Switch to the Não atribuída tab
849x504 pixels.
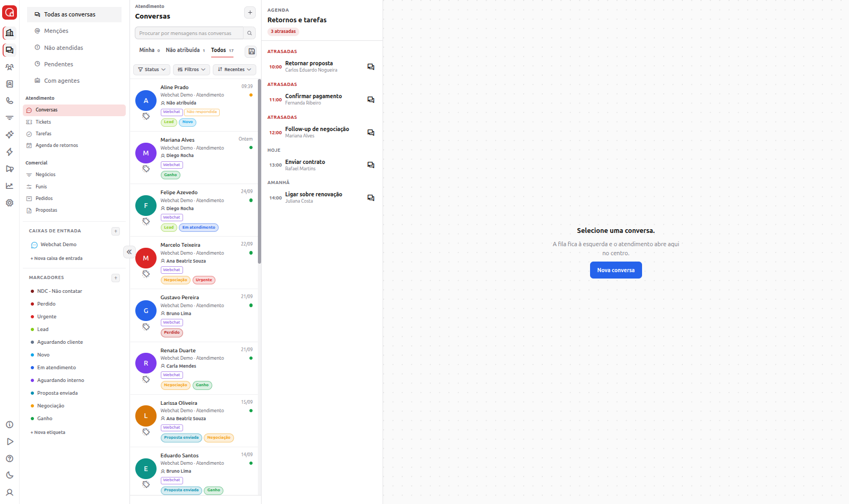(x=185, y=50)
